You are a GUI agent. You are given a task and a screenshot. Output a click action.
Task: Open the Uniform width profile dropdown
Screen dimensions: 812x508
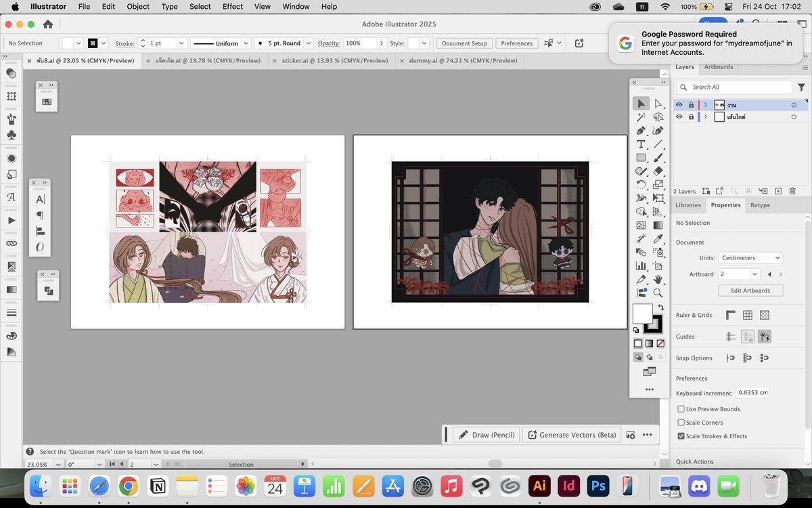(x=246, y=43)
